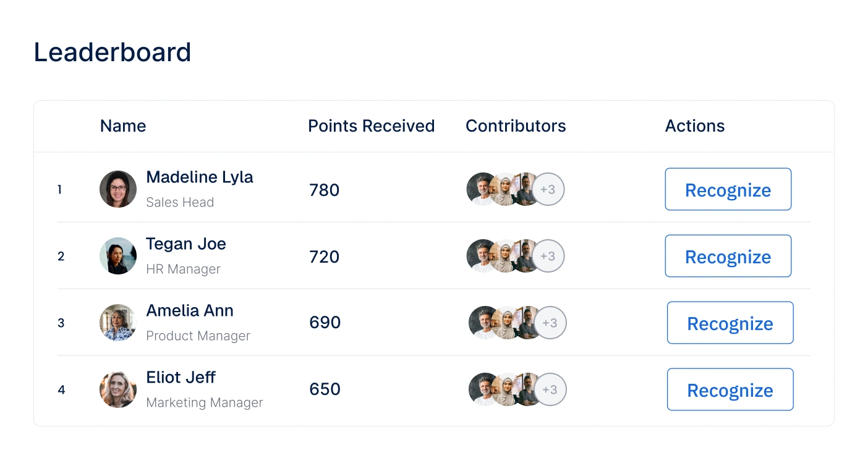Show the +3 more contributors for Amelia Ann
Viewport: 868px width, 458px height.
[x=550, y=323]
